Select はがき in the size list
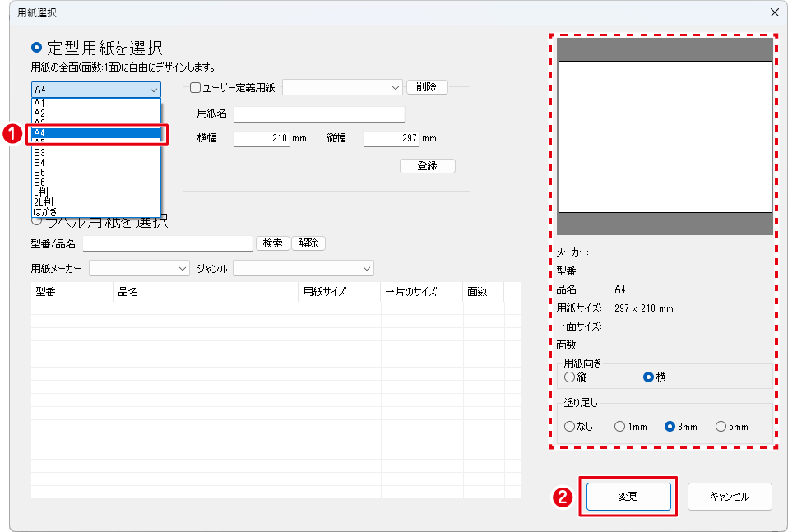This screenshot has height=532, width=788. 46,211
